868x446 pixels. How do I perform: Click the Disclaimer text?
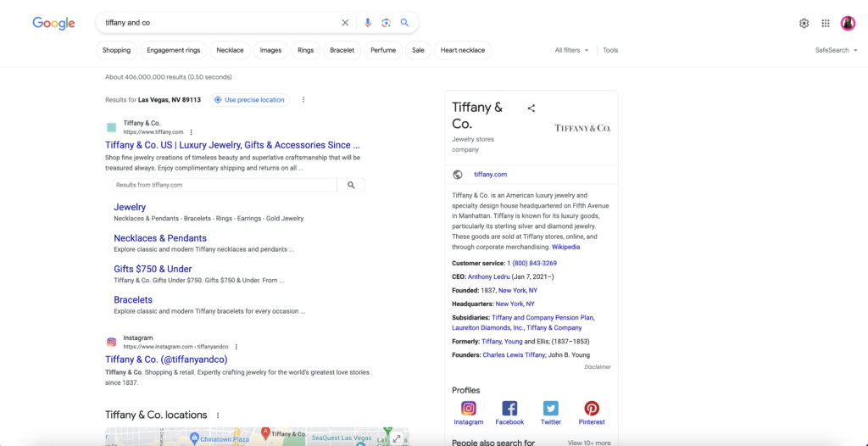coord(598,367)
